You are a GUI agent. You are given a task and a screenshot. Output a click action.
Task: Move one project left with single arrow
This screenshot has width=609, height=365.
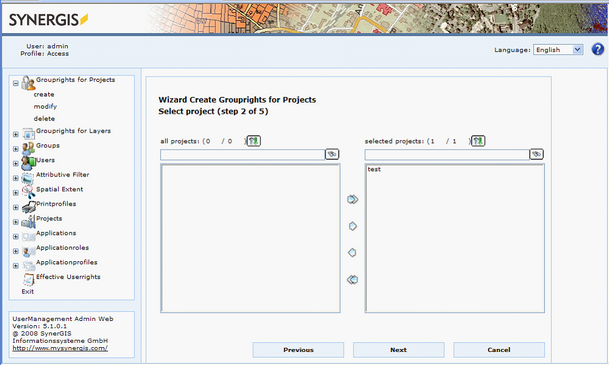352,252
